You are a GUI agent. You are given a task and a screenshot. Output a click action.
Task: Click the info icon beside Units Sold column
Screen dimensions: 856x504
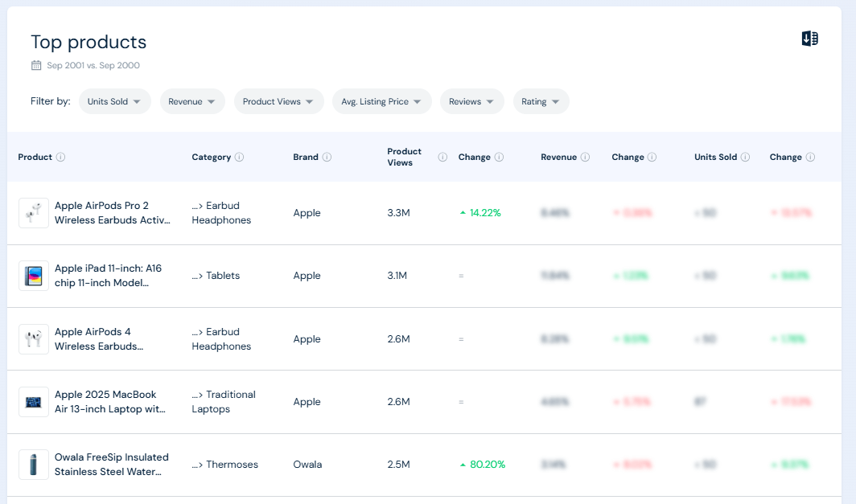(744, 157)
